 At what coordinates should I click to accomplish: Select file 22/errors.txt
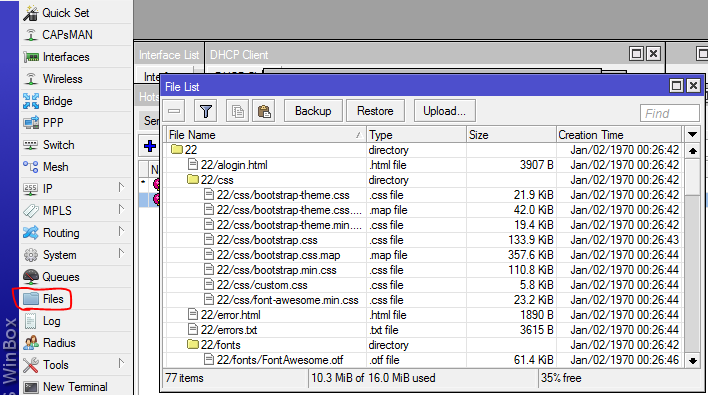[x=424, y=330]
